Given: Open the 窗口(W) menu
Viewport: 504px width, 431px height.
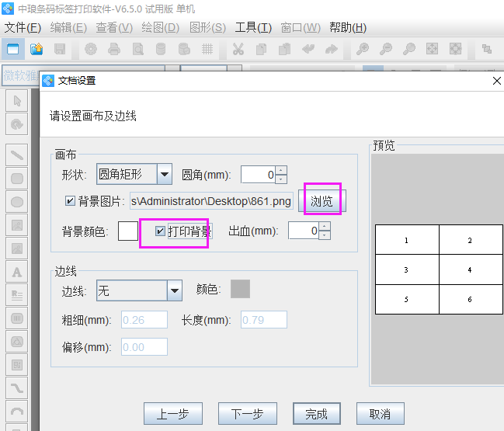Looking at the screenshot, I should coord(301,28).
